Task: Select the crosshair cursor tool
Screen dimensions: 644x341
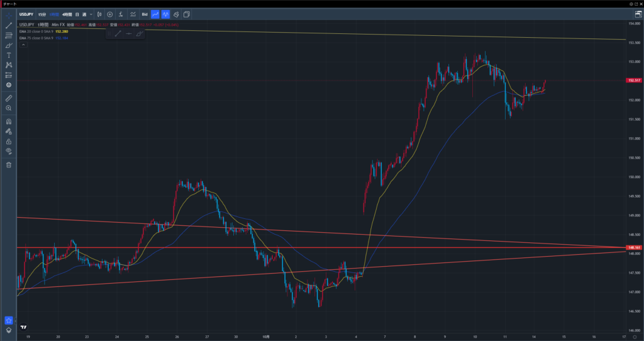Action: point(9,14)
